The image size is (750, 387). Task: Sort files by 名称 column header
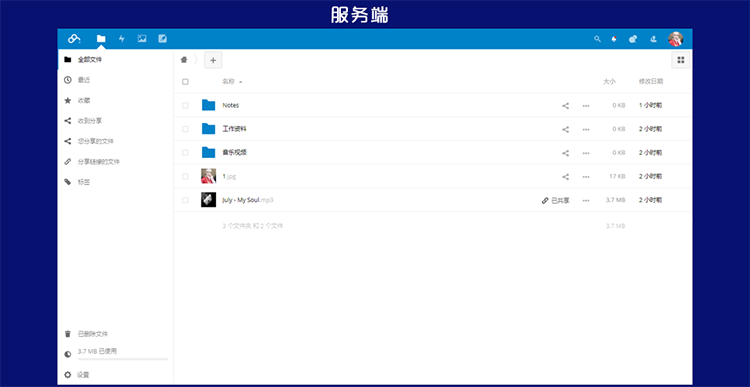(229, 82)
